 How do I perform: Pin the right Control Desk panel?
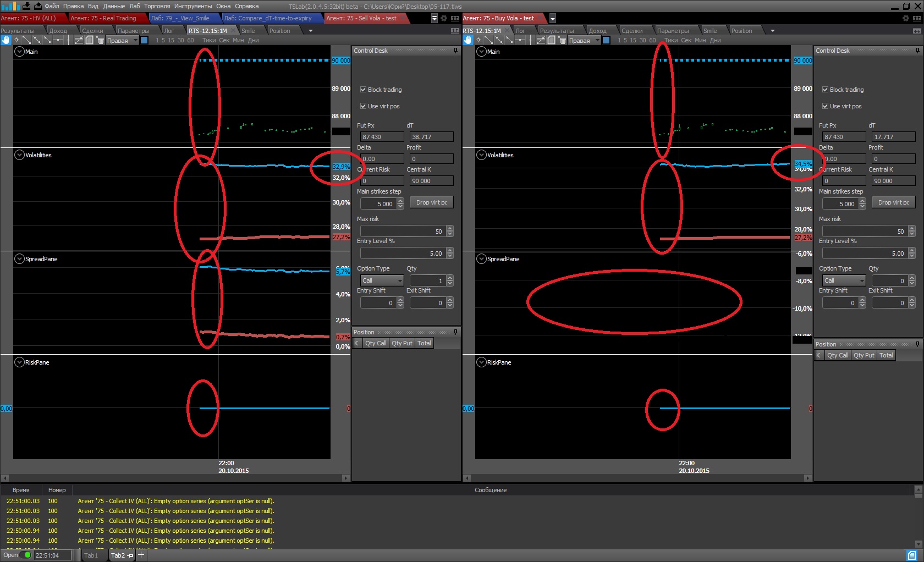click(x=917, y=51)
